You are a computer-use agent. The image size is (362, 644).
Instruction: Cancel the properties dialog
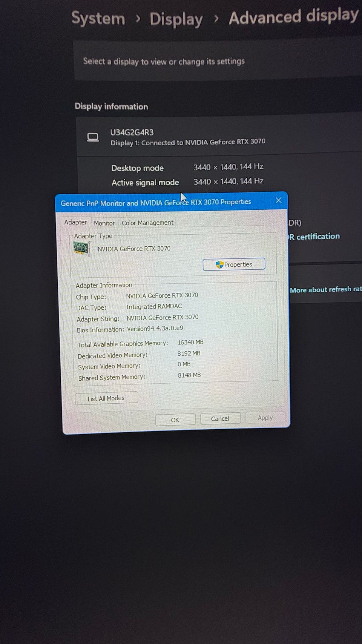(220, 419)
